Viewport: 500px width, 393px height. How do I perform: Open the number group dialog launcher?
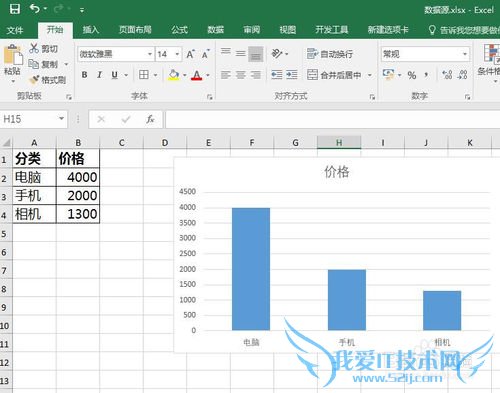467,97
